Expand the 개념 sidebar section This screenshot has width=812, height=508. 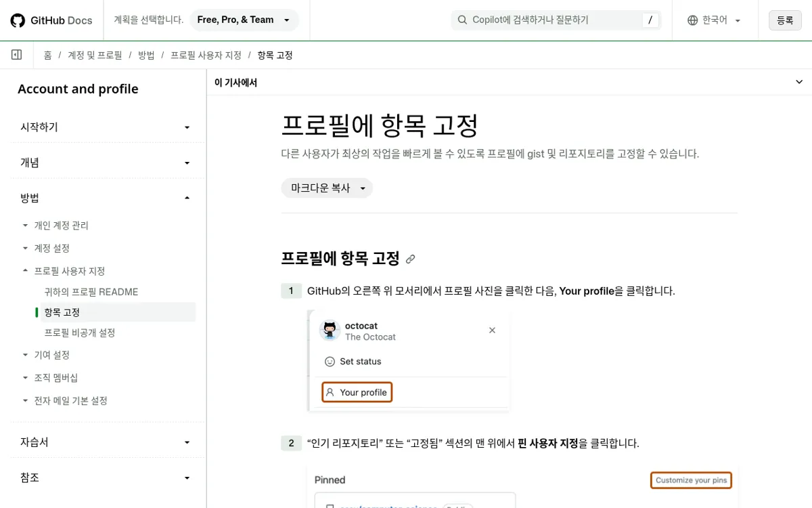pos(105,163)
